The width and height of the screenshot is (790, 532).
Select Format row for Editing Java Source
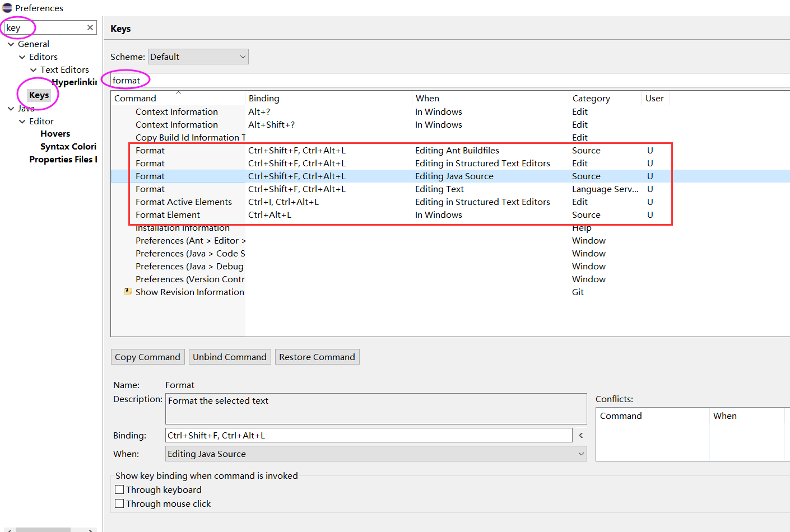click(450, 176)
